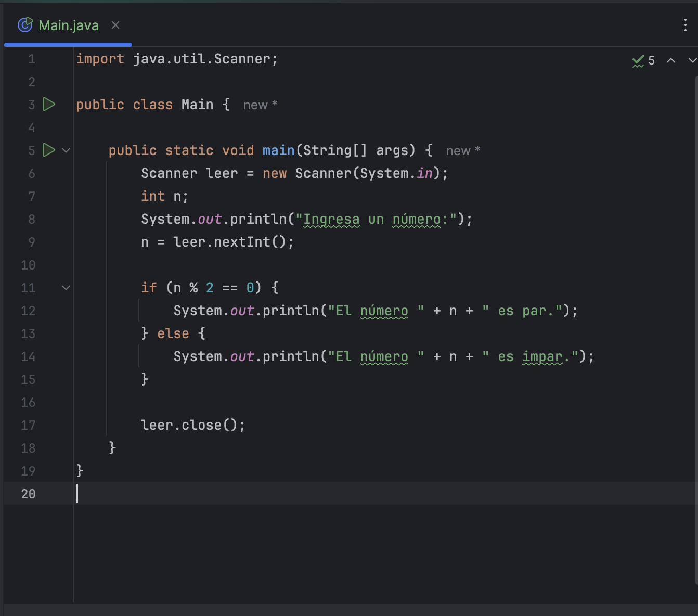Viewport: 698px width, 616px height.
Task: Click the class name 'Main' on line 3
Action: coord(198,105)
